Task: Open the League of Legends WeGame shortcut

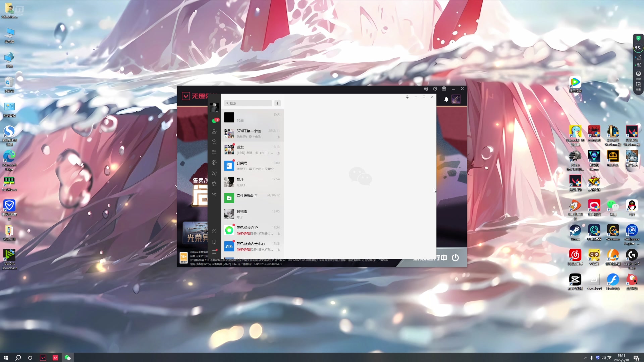Action: [x=613, y=135]
